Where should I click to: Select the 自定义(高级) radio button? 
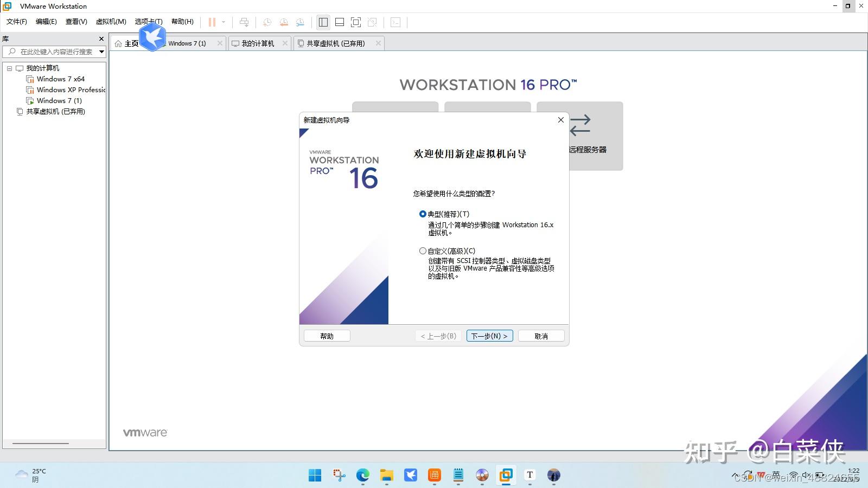pyautogui.click(x=423, y=251)
